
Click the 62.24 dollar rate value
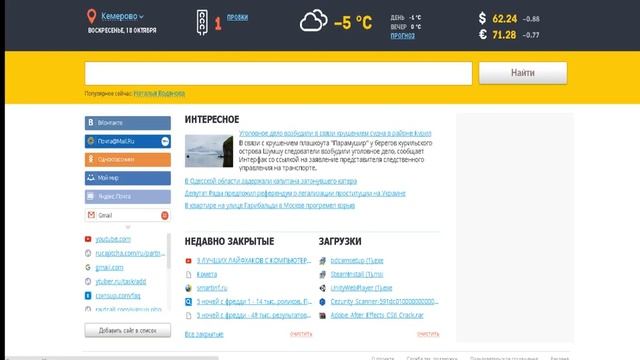504,19
